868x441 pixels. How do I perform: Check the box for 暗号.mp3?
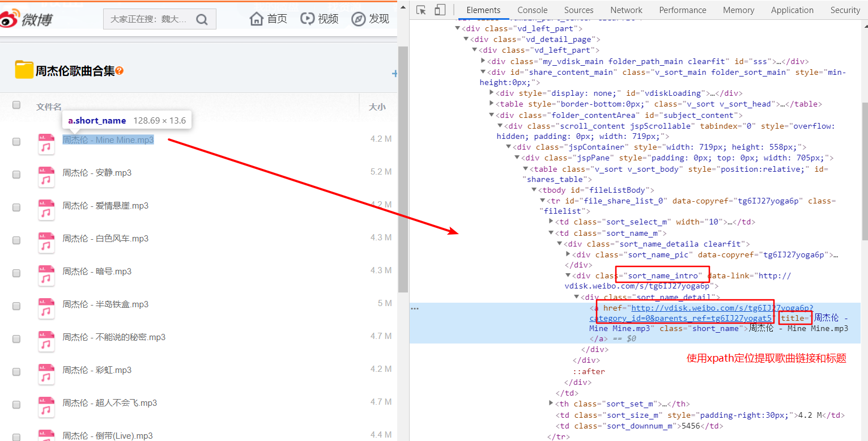click(x=16, y=273)
